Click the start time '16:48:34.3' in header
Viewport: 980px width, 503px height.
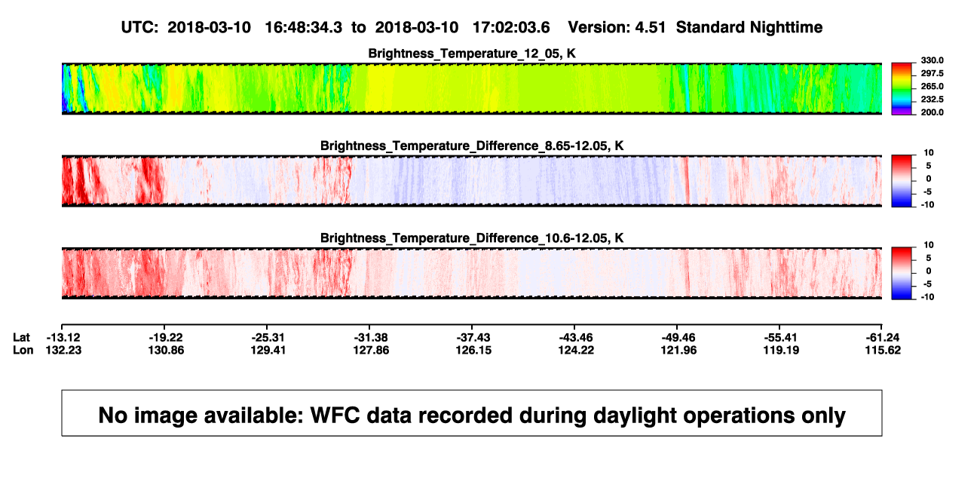pyautogui.click(x=304, y=28)
